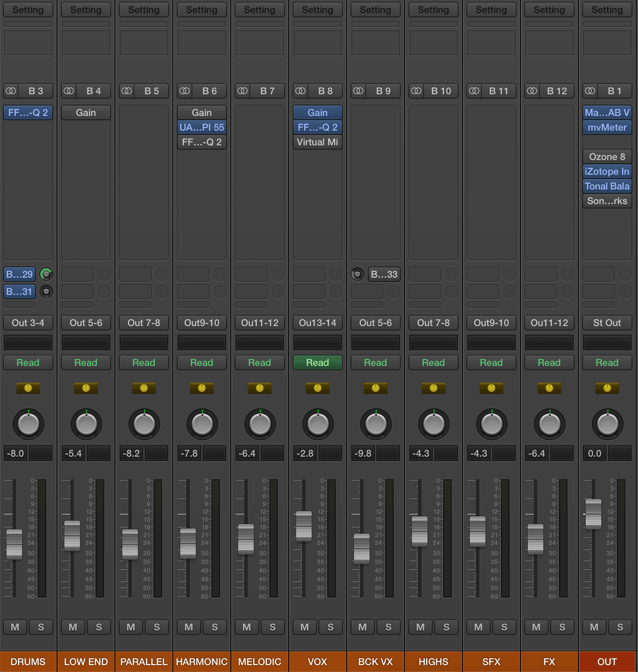Click the stereo input icon on BCK VX strip
The width and height of the screenshot is (638, 672).
tap(358, 91)
